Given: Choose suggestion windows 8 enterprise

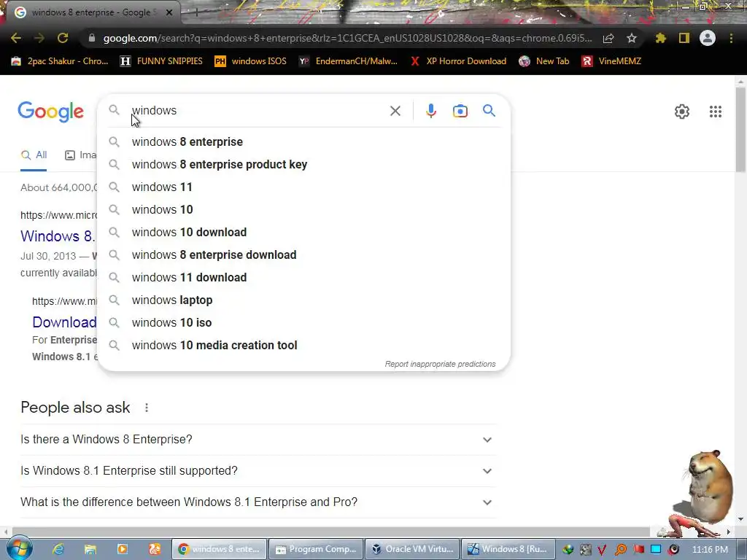Looking at the screenshot, I should [303, 142].
